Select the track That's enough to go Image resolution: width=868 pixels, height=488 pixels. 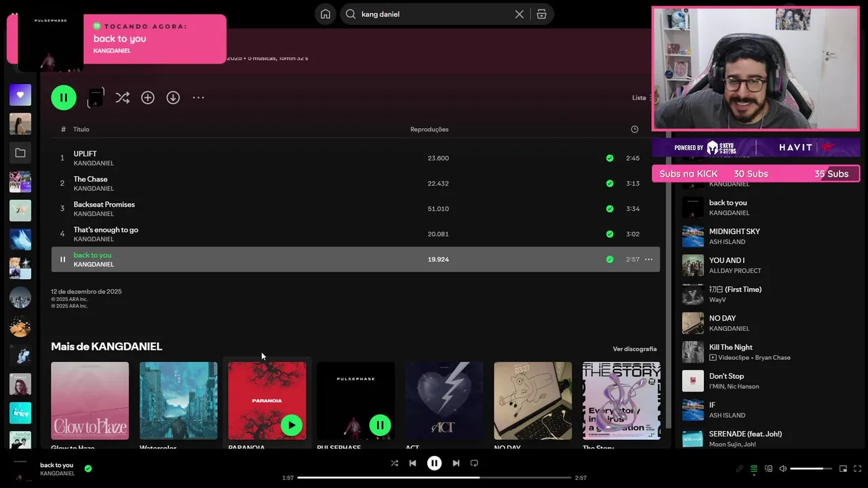pyautogui.click(x=355, y=234)
